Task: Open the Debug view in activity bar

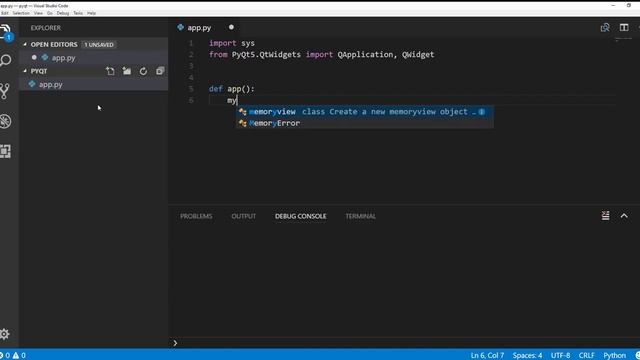Action: pos(5,121)
